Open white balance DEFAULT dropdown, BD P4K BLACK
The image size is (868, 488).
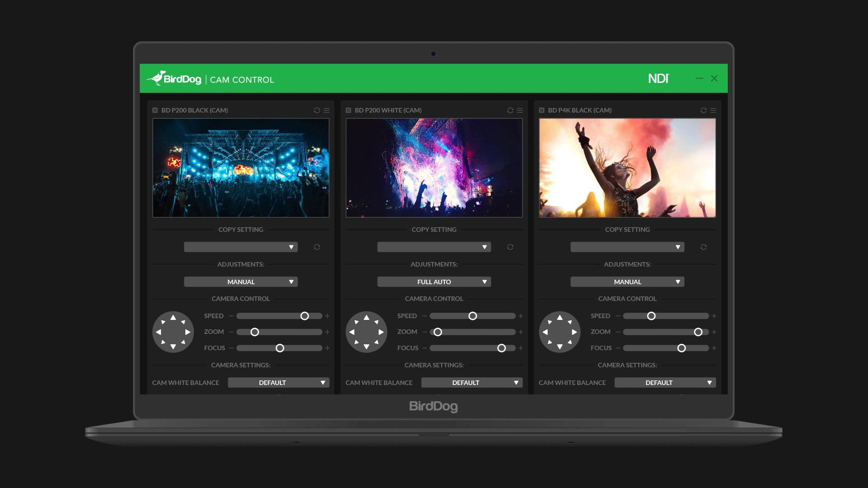(665, 383)
